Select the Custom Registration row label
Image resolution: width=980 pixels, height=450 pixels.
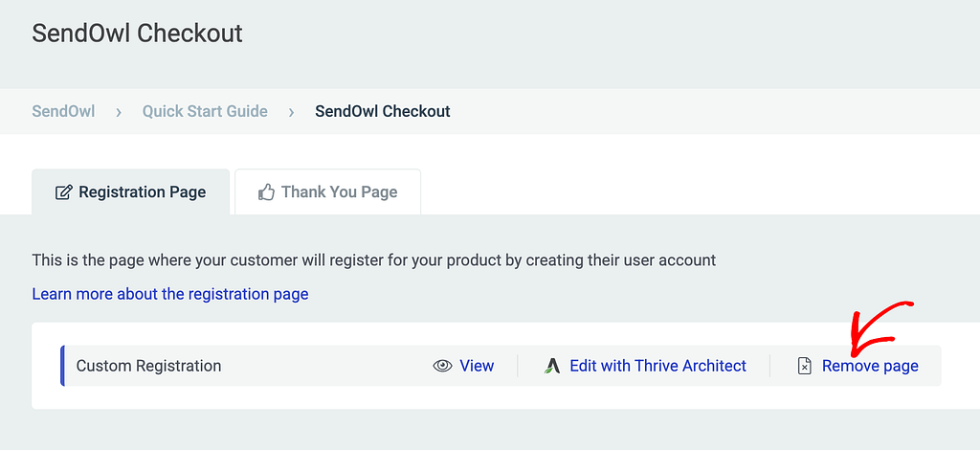[x=148, y=366]
